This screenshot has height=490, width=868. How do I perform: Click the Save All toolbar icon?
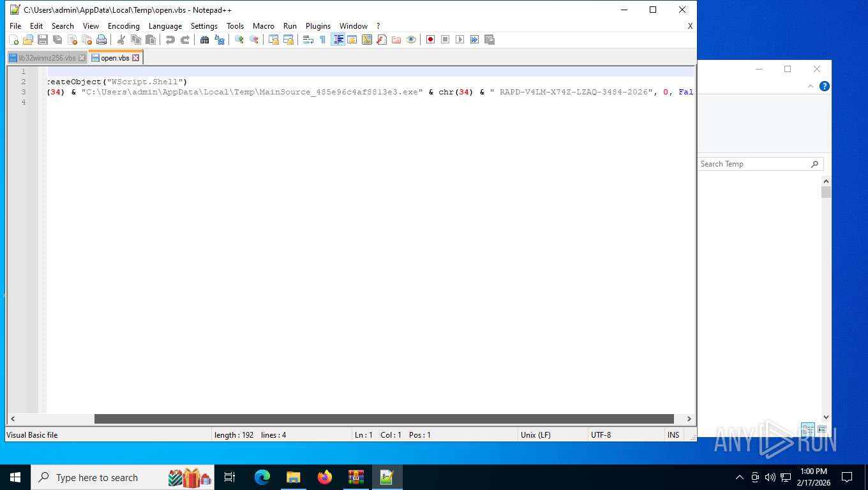(x=57, y=40)
